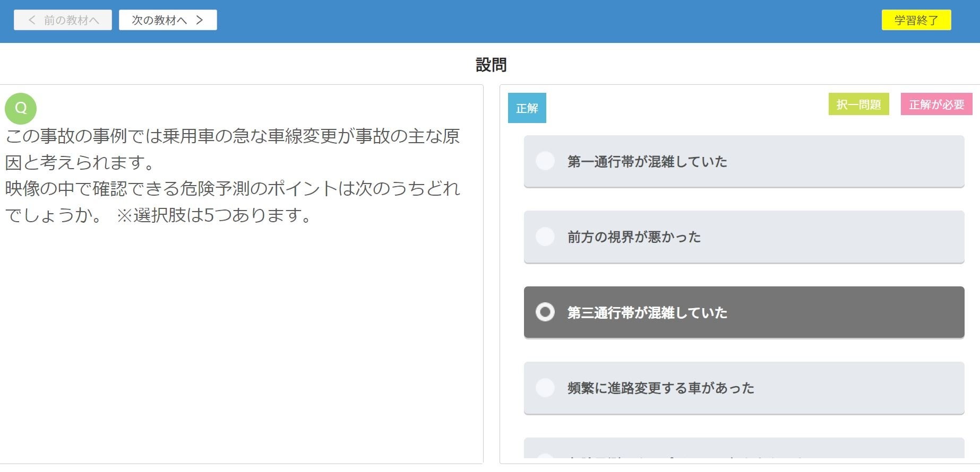Choose answer text 第一通行帯が混雑していた
980x472 pixels.
(647, 161)
